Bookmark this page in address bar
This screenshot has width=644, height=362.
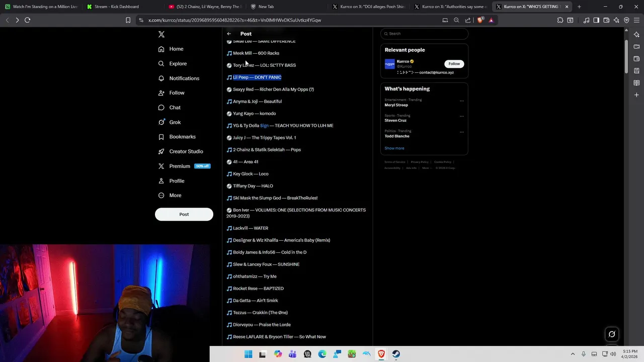(x=128, y=20)
